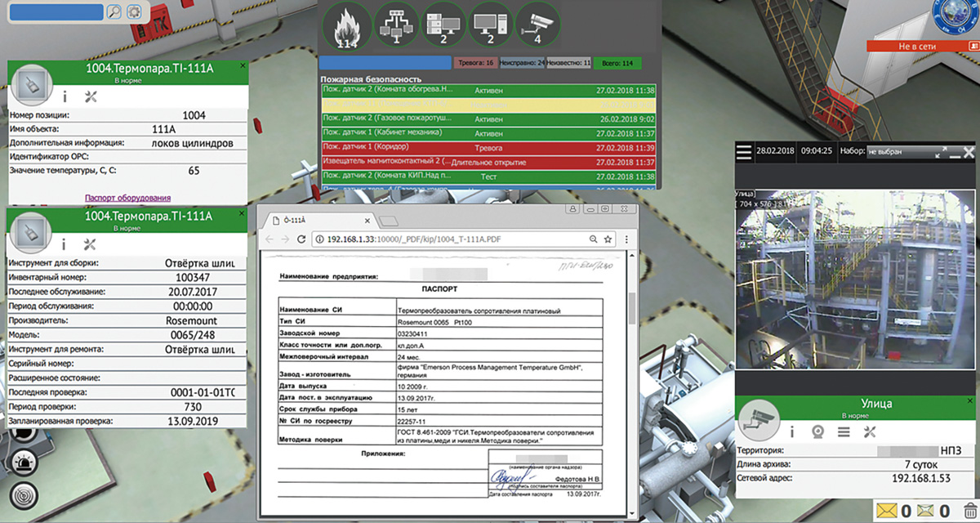Open browser three-dot menu

[x=626, y=239]
